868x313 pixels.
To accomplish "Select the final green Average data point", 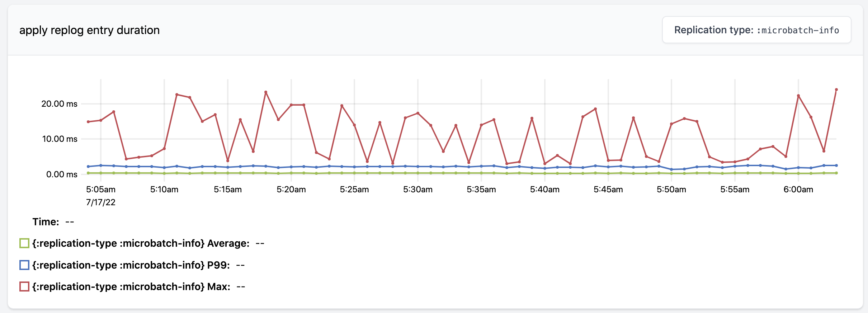I will click(x=836, y=173).
